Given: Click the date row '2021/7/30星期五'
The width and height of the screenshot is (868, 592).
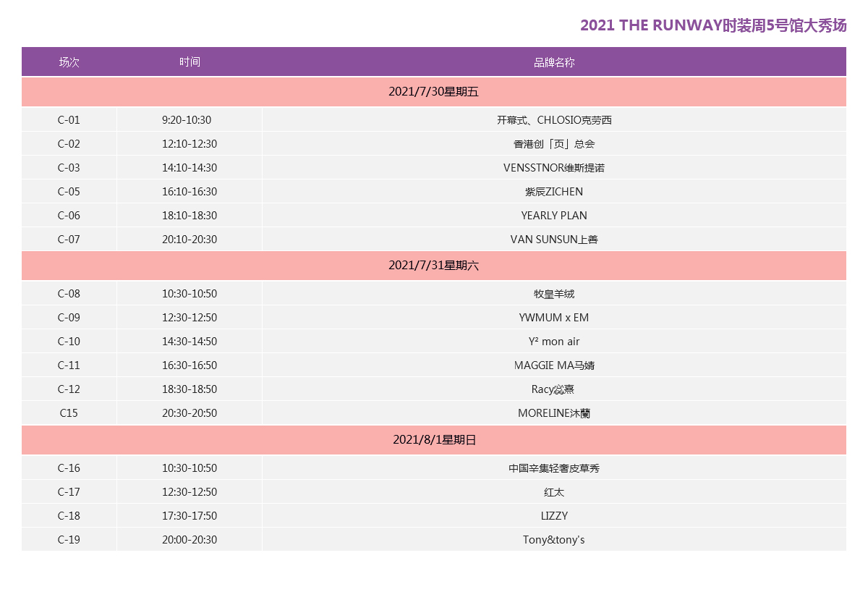Looking at the screenshot, I should (434, 92).
